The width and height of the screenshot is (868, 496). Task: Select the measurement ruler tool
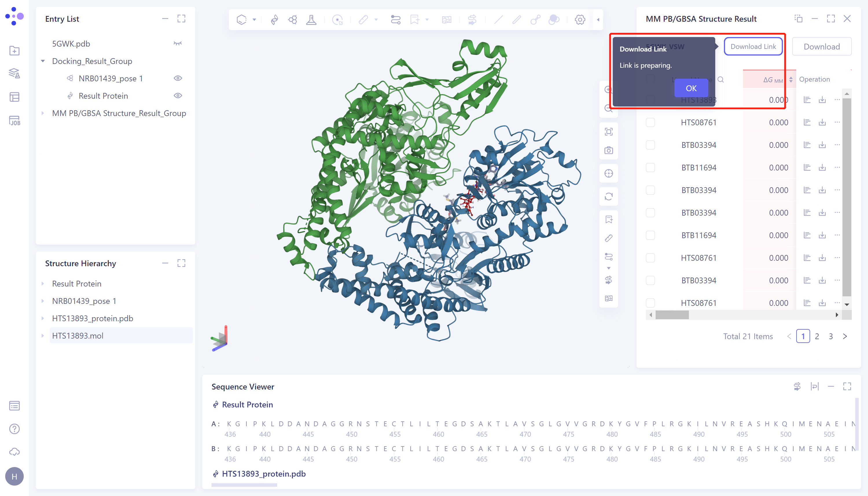(363, 19)
